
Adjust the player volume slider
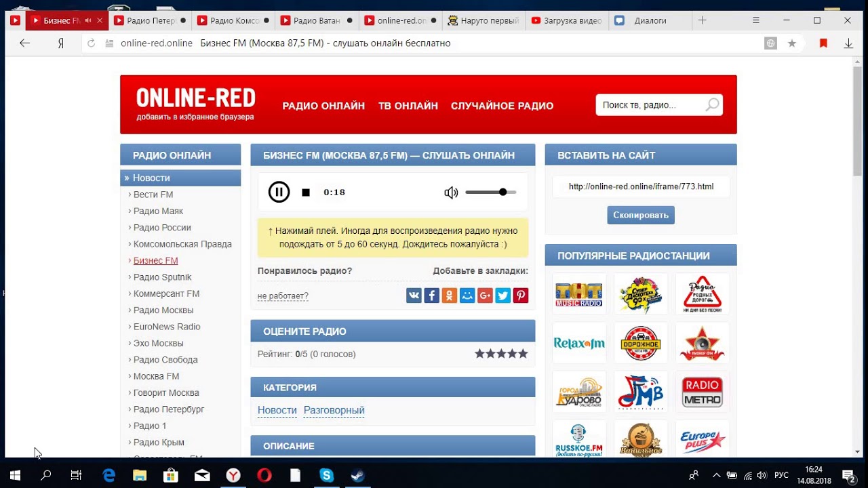click(x=491, y=192)
